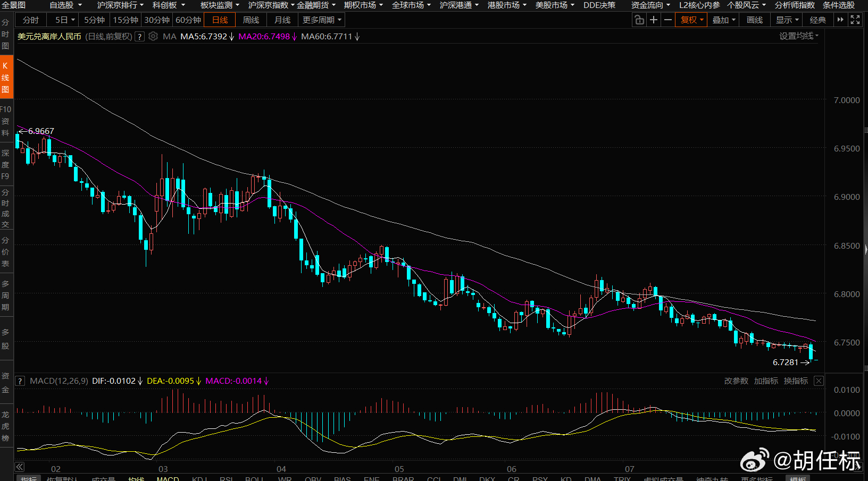Toggle the chart lock icon
This screenshot has height=481, width=868.
click(x=639, y=20)
